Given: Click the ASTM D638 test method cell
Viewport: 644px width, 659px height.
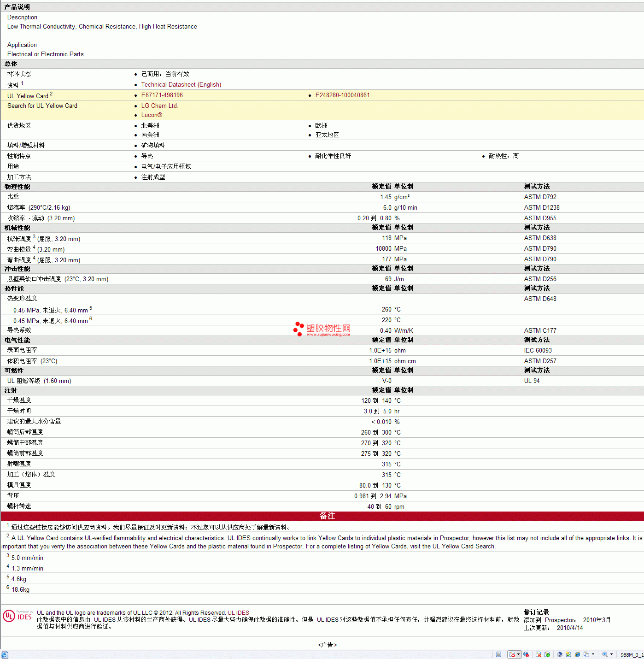Looking at the screenshot, I should click(x=540, y=238).
